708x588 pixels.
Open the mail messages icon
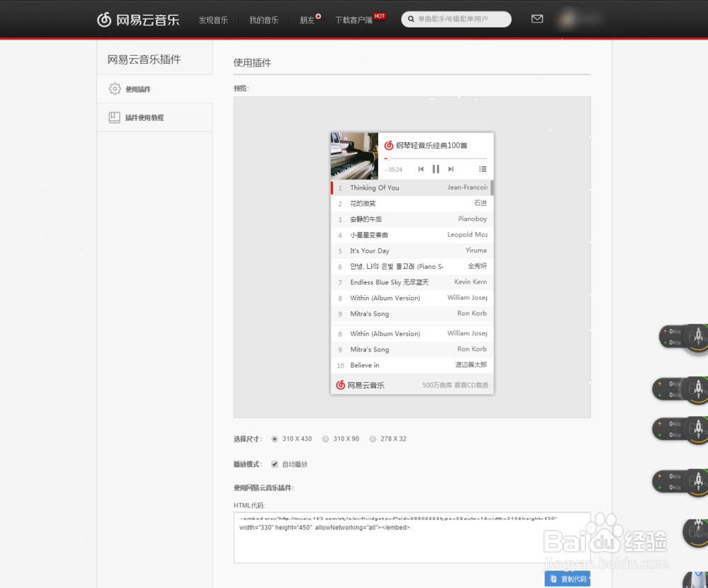[537, 19]
